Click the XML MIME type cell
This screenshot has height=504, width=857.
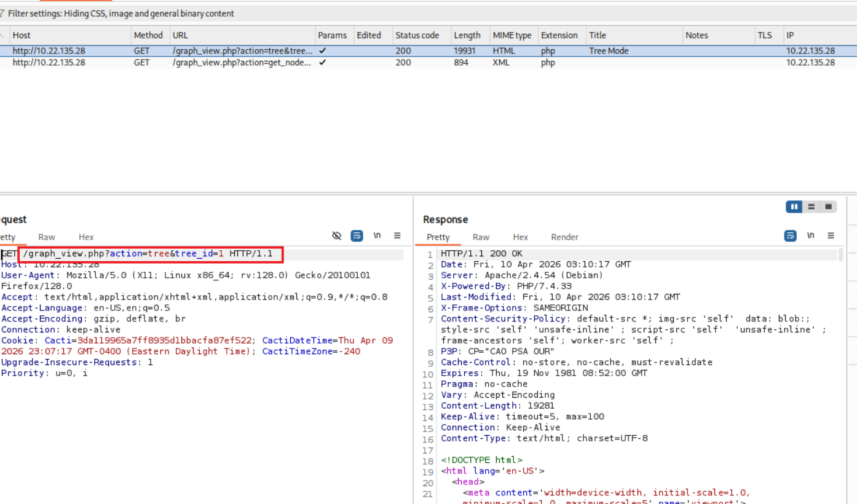pyautogui.click(x=502, y=62)
